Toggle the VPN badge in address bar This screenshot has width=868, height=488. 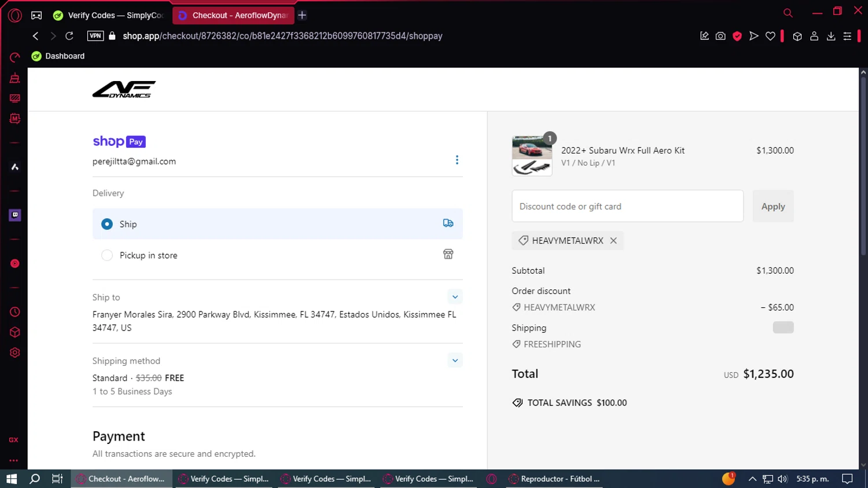[95, 36]
